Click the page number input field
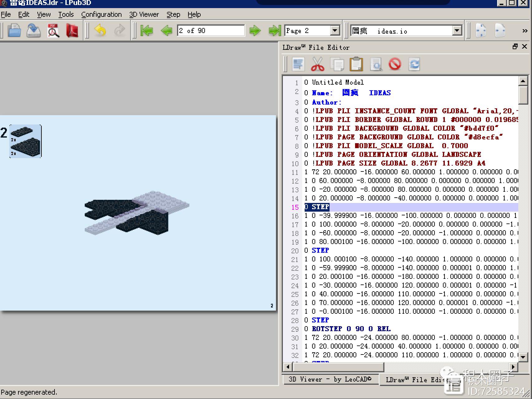Viewport: 532px width, 399px height. 211,31
